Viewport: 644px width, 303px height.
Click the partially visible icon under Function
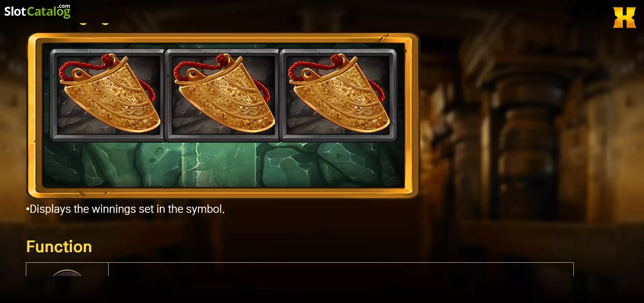pyautogui.click(x=67, y=272)
